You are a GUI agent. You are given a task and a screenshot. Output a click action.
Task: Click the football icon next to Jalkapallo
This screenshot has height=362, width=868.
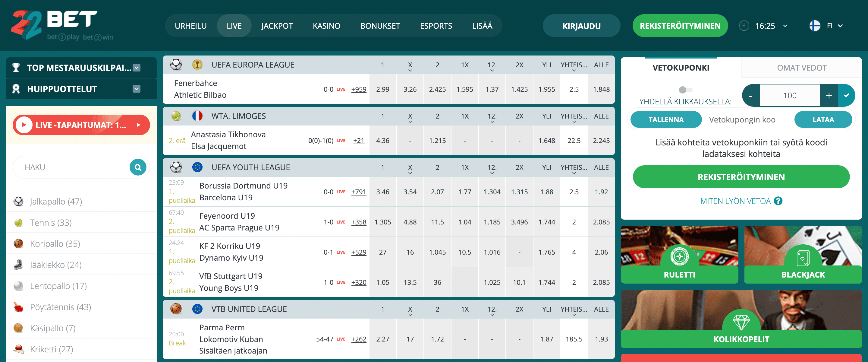pyautogui.click(x=18, y=202)
